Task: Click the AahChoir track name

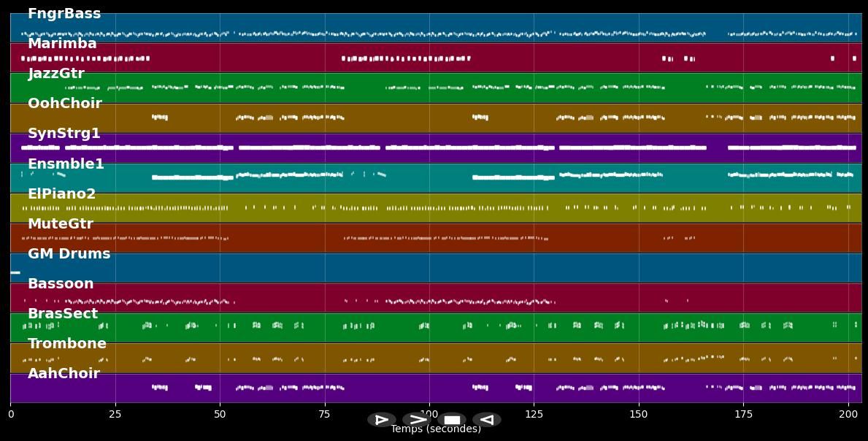Action: tap(64, 374)
